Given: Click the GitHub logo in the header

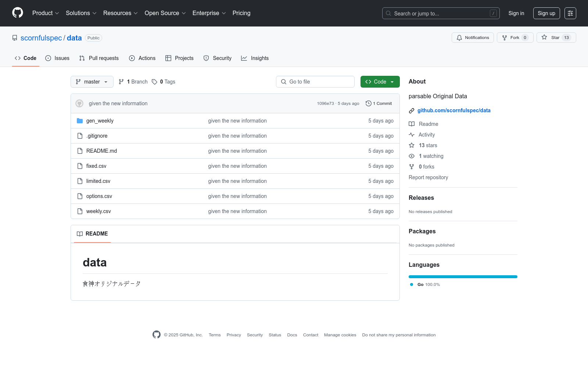Looking at the screenshot, I should (x=18, y=13).
